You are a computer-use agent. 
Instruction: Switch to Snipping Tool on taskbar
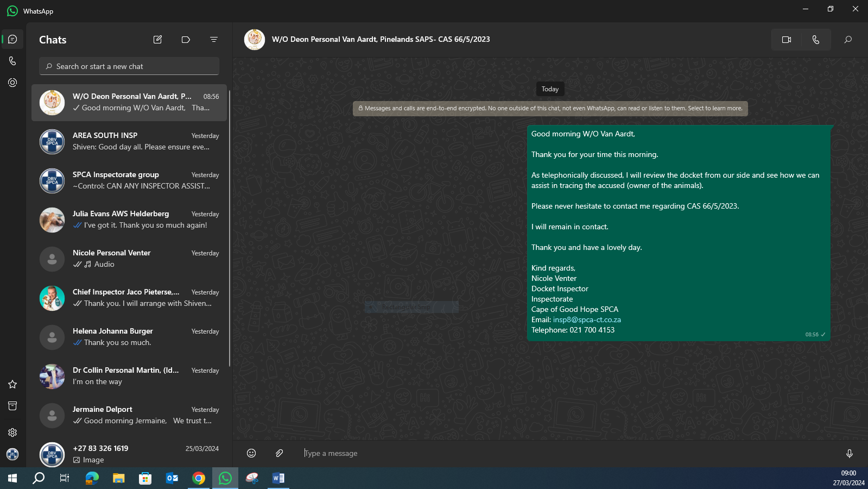tap(252, 478)
